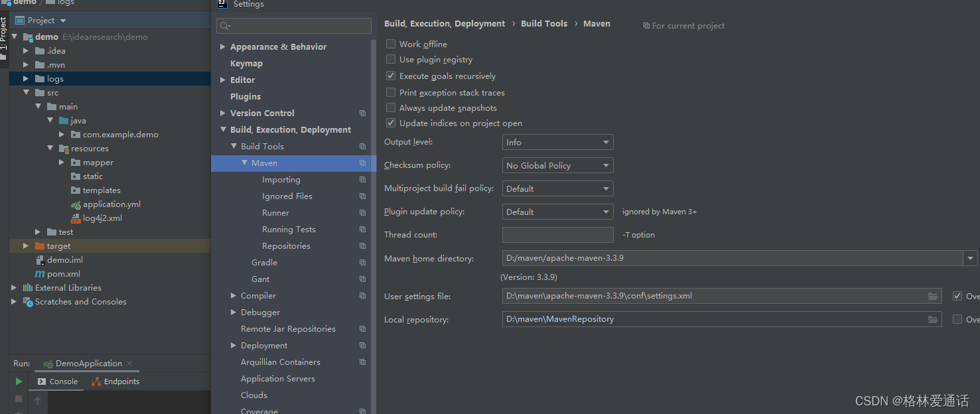Click Build, Execution, Deployment breadcrumb
This screenshot has width=980, height=414.
445,23
